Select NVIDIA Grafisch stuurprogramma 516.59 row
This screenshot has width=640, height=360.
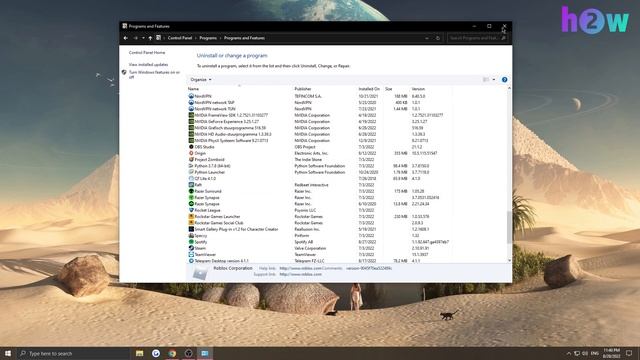pyautogui.click(x=319, y=128)
